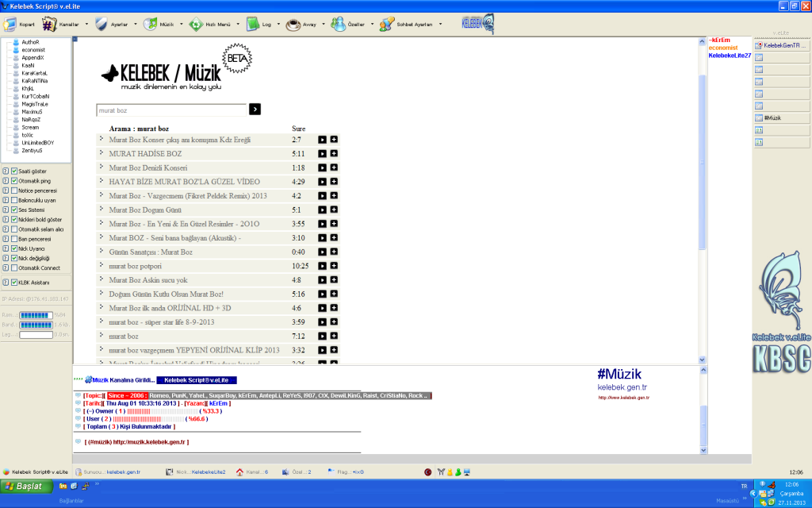Click the Band usage progress bar
The image size is (812, 508).
coord(36,325)
